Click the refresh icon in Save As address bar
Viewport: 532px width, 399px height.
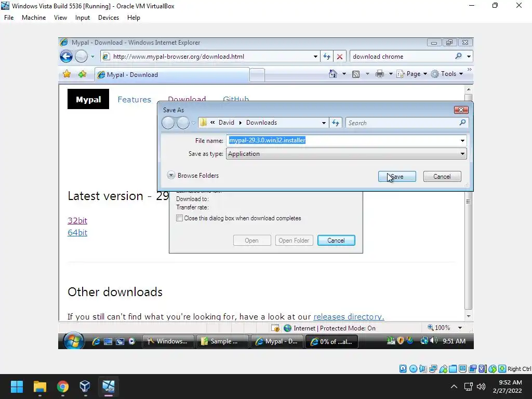336,123
